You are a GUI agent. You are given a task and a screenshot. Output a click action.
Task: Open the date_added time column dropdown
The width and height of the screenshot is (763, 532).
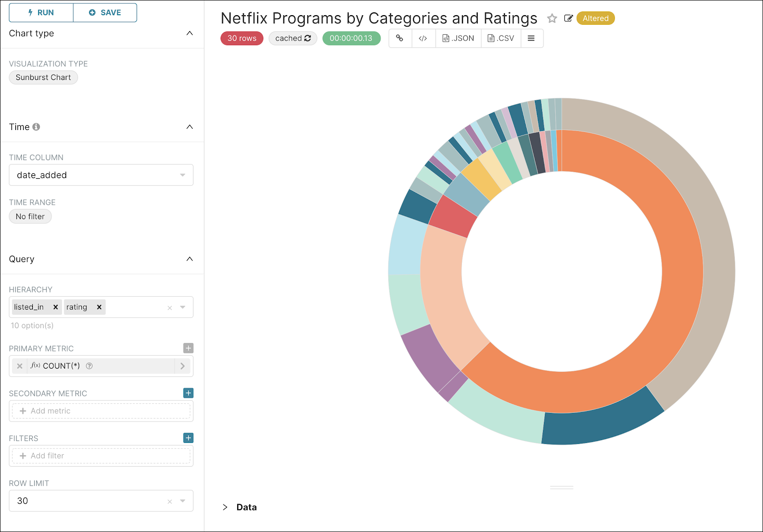click(182, 175)
